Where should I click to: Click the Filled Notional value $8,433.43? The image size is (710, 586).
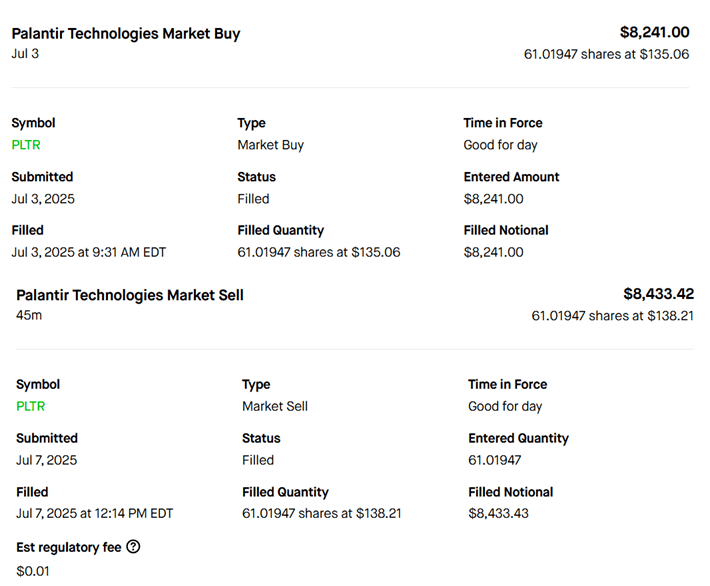(498, 513)
